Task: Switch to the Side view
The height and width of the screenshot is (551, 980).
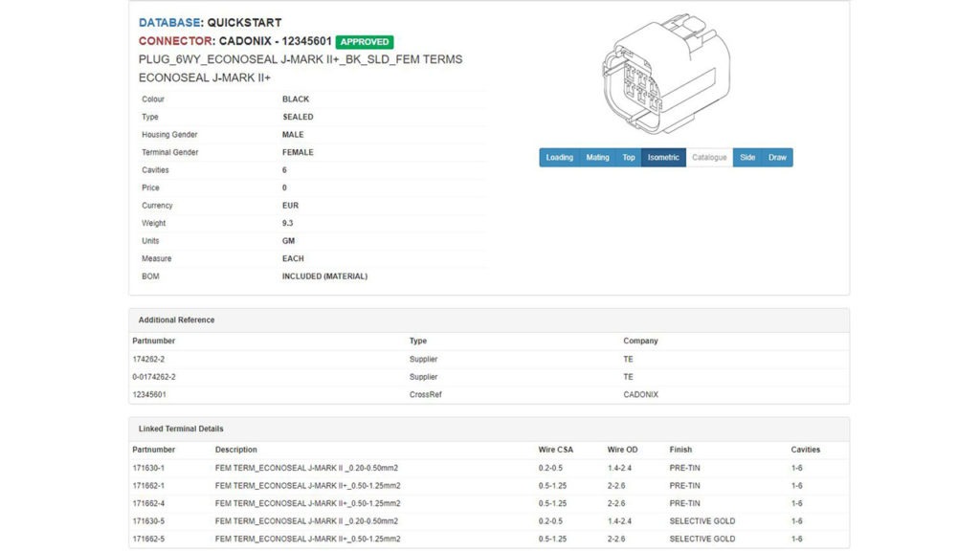Action: click(x=746, y=157)
